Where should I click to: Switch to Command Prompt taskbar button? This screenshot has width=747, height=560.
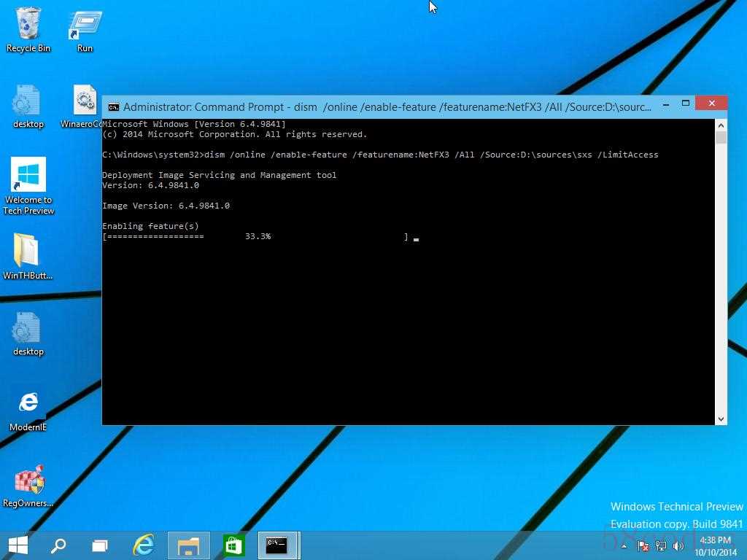(278, 545)
